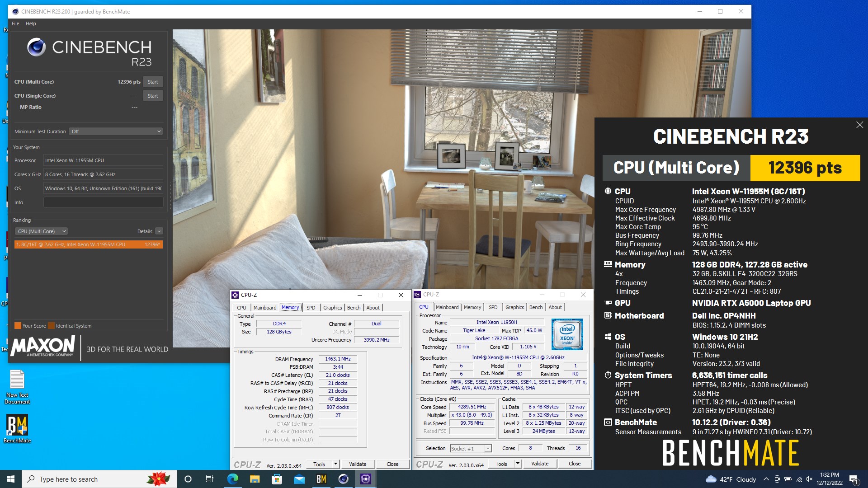Click the Intel Xeon inside logo in CPU-Z
This screenshot has height=488, width=868.
click(x=567, y=334)
